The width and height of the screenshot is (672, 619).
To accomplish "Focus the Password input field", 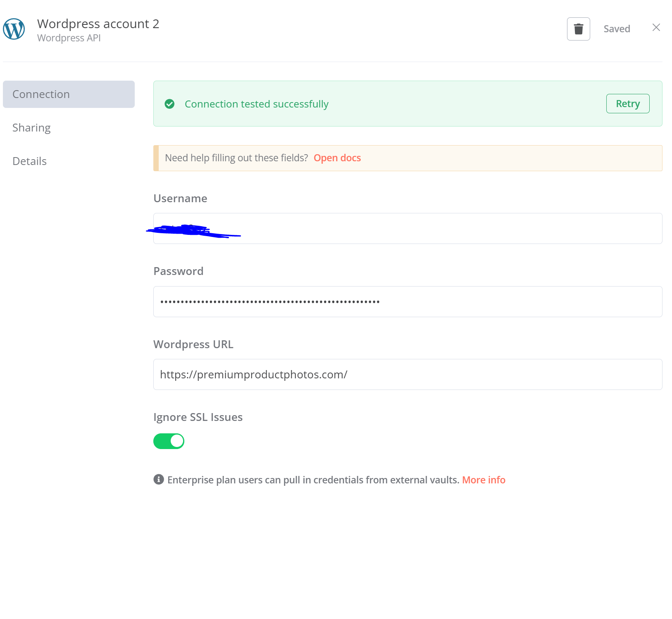I will 407,302.
